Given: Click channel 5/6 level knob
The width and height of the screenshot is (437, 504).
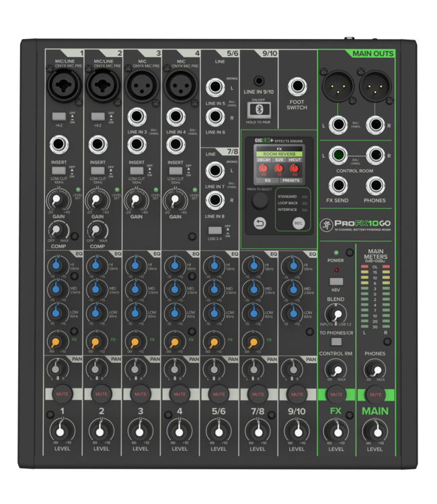Looking at the screenshot, I should [x=218, y=431].
